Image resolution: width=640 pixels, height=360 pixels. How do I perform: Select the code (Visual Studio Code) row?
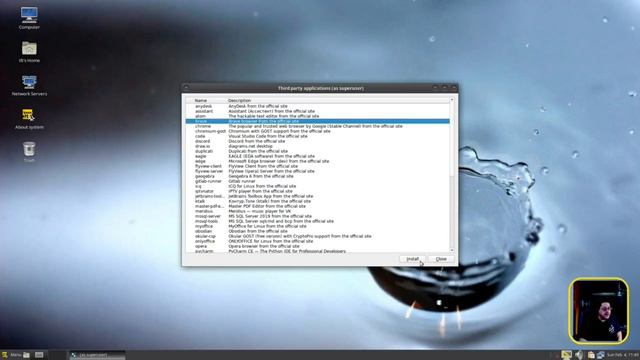[x=318, y=136]
